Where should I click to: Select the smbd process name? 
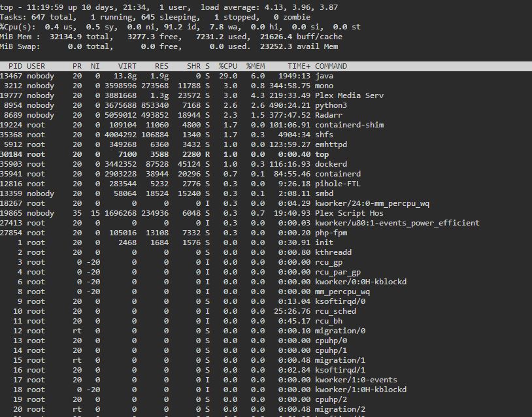pos(324,193)
